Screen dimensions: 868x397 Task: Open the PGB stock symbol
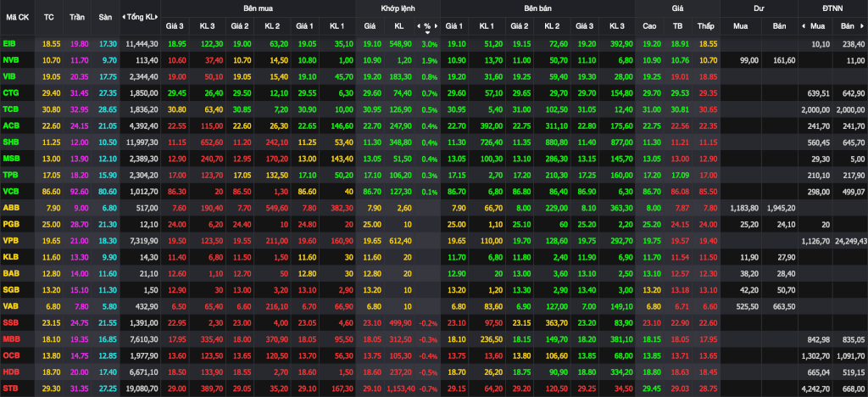(10, 224)
